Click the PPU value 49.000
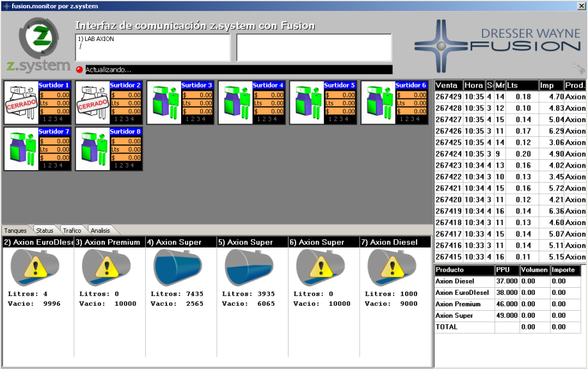This screenshot has height=369, width=588. click(507, 315)
